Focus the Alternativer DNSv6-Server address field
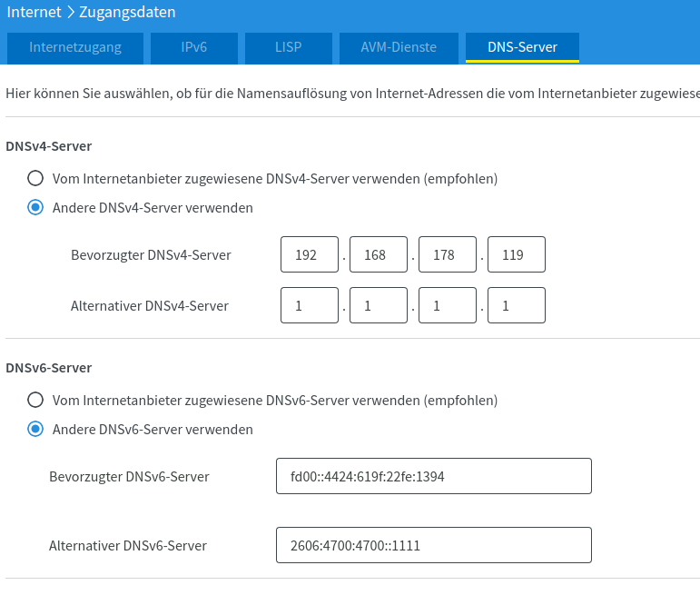Viewport: 700px width, 595px height. (434, 546)
